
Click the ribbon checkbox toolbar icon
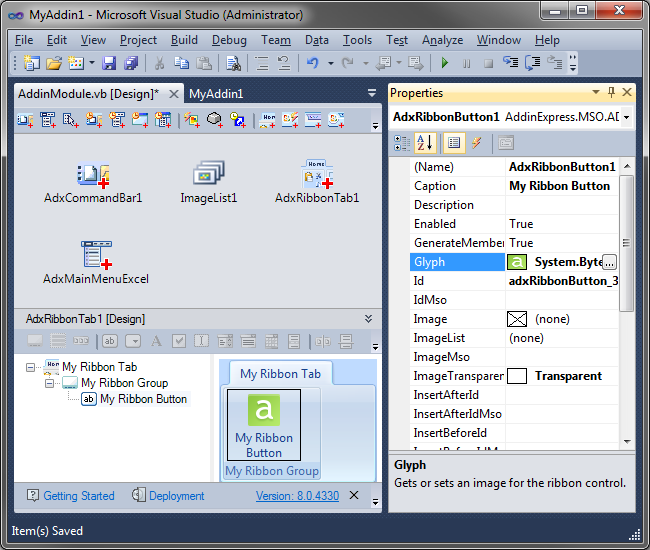pos(179,341)
